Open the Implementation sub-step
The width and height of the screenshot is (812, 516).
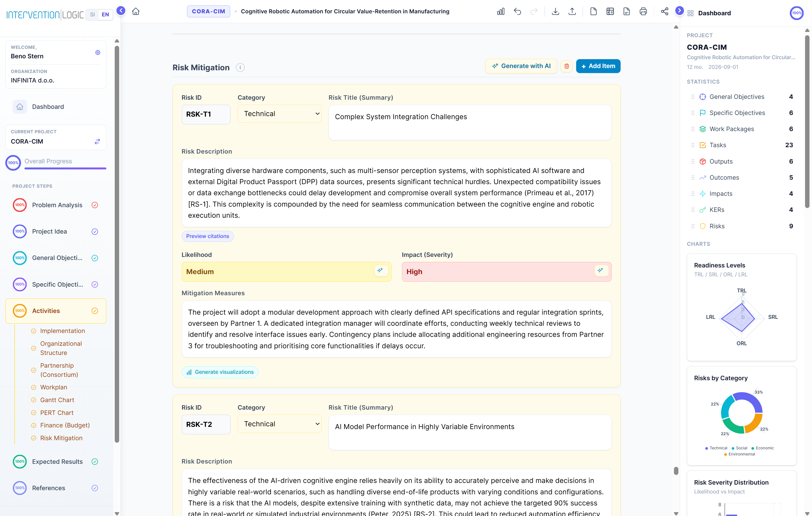coord(63,331)
